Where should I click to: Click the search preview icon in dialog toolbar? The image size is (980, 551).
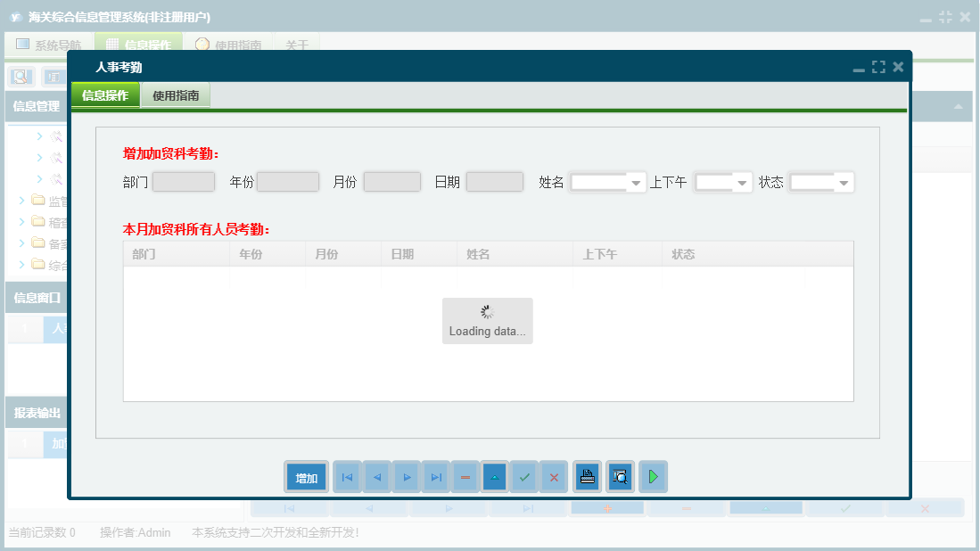pos(620,477)
